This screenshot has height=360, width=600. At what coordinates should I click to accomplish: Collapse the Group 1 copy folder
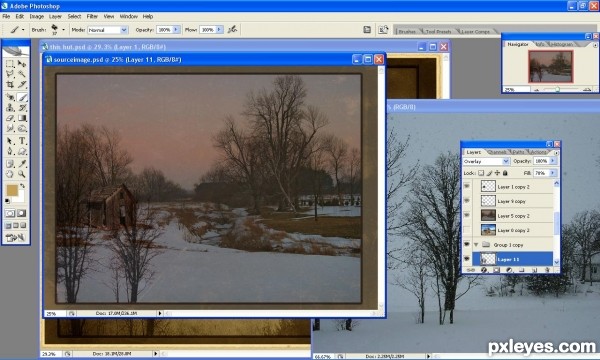tap(476, 244)
